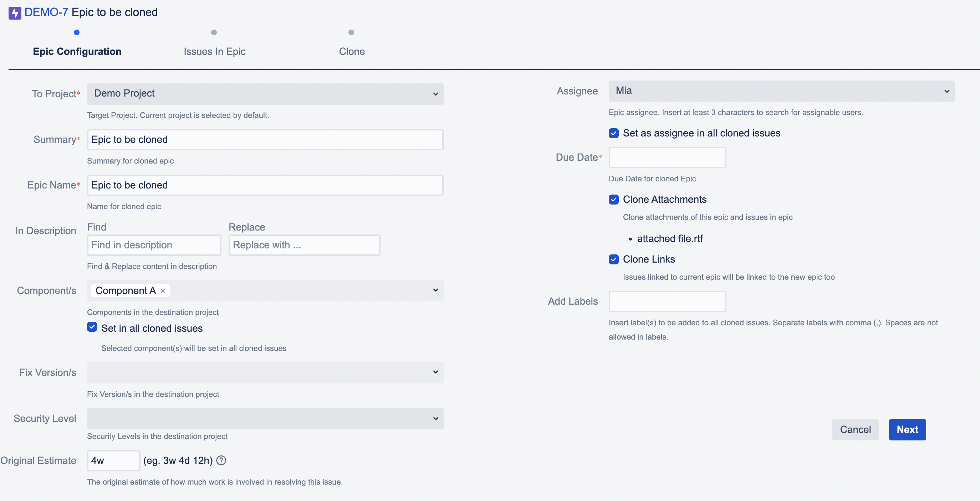
Task: Click the blue Epic Configuration step dot
Action: (76, 32)
